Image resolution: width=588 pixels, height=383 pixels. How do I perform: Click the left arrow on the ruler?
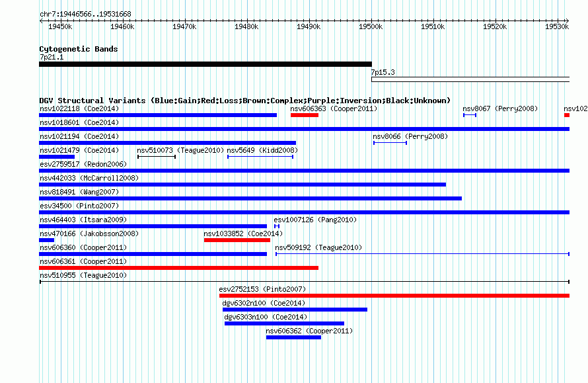[41, 21]
